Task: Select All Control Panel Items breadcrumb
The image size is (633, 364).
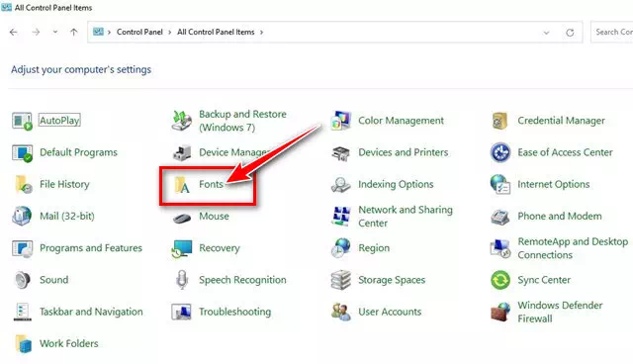Action: [216, 32]
